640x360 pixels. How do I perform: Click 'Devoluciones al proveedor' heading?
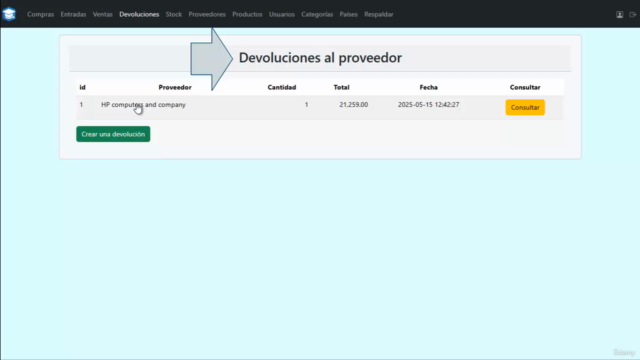click(320, 58)
